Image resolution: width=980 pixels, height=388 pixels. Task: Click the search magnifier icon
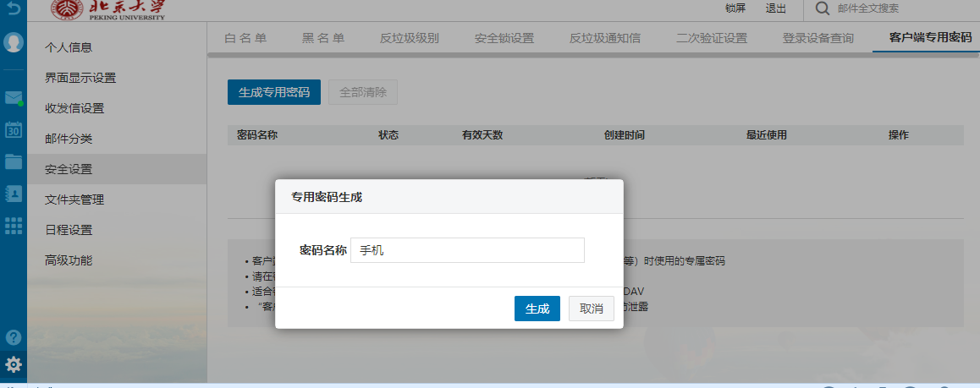tap(821, 8)
